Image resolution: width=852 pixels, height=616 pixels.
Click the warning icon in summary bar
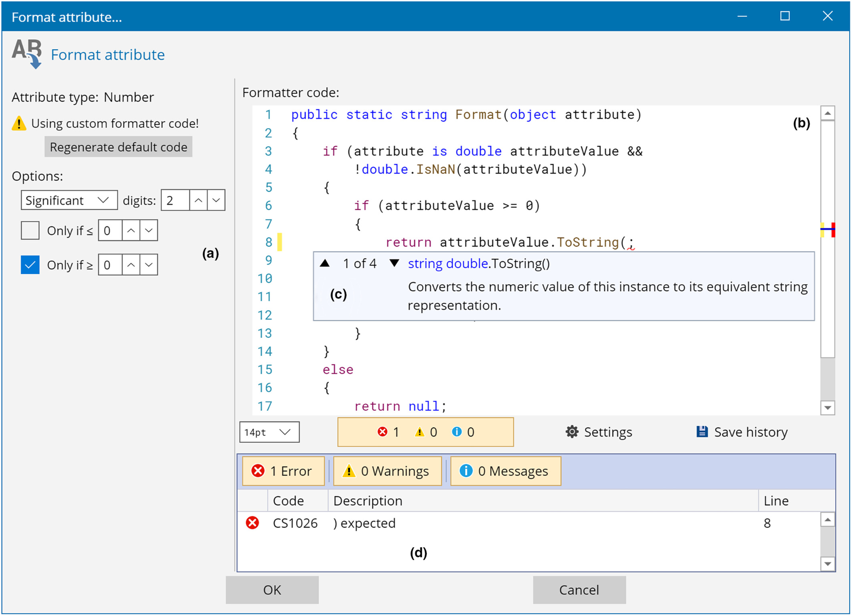(x=419, y=431)
